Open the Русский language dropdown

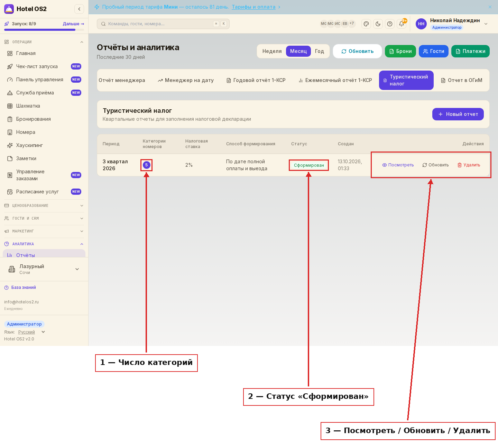(31, 332)
